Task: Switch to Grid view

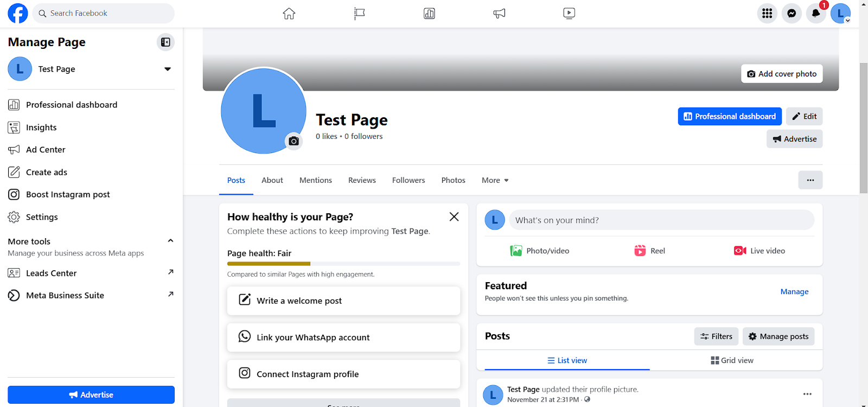Action: click(x=732, y=360)
